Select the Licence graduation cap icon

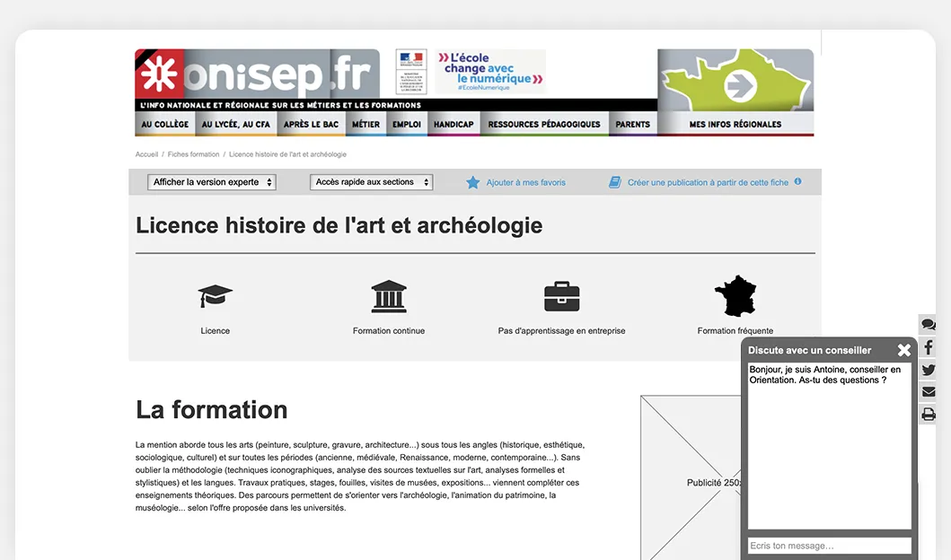click(215, 294)
